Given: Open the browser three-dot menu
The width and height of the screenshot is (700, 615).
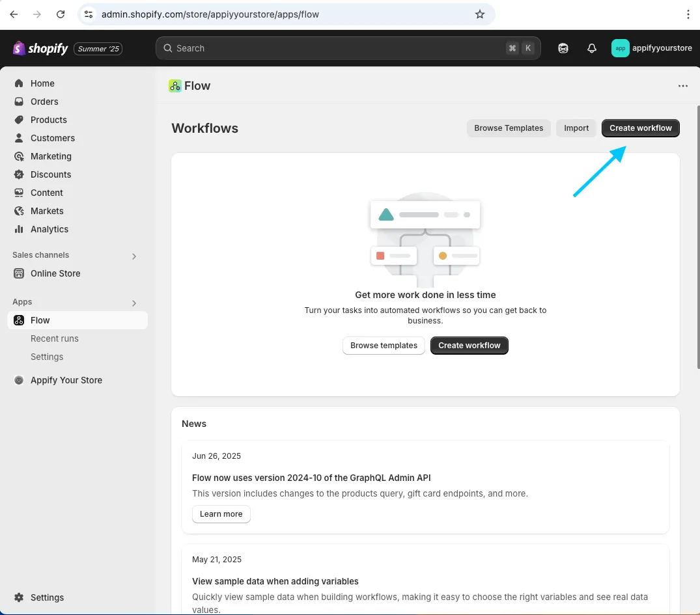Looking at the screenshot, I should click(x=688, y=14).
